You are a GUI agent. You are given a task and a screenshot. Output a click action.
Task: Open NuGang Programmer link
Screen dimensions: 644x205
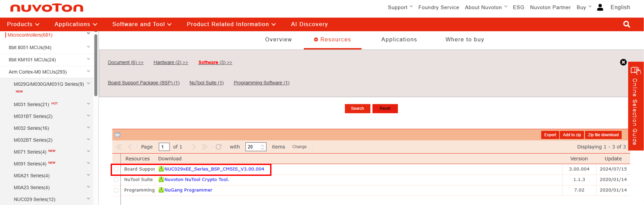click(188, 190)
